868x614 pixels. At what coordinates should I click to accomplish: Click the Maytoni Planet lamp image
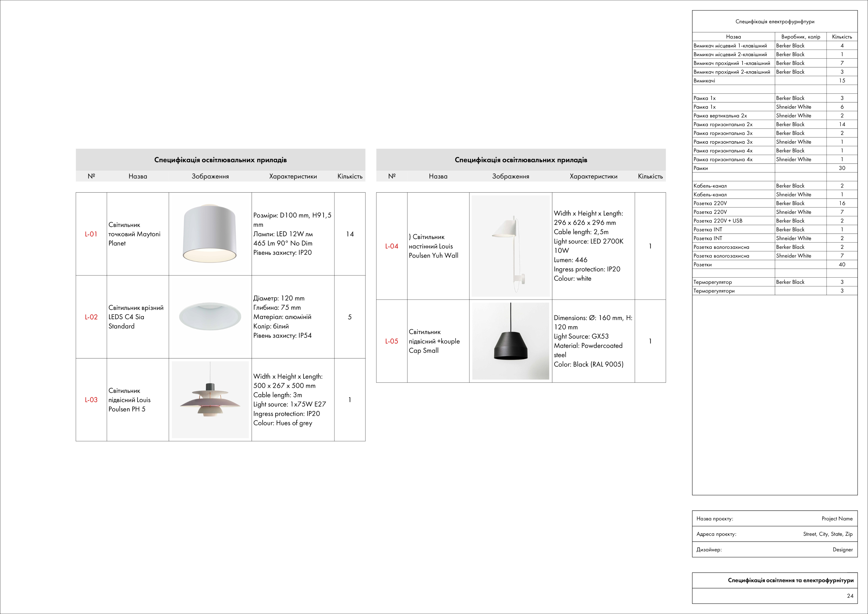click(x=210, y=234)
